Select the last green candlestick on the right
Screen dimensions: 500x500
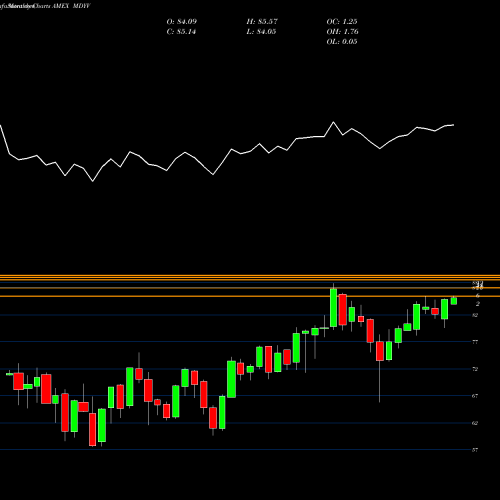point(454,301)
